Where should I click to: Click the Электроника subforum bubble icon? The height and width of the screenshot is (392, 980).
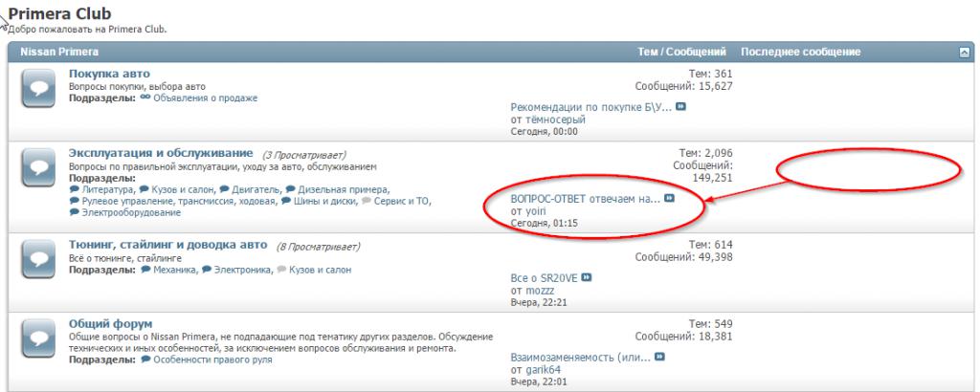click(x=207, y=270)
